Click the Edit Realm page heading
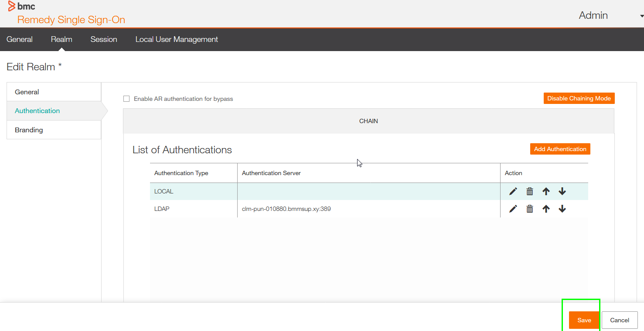The width and height of the screenshot is (644, 331). tap(34, 67)
